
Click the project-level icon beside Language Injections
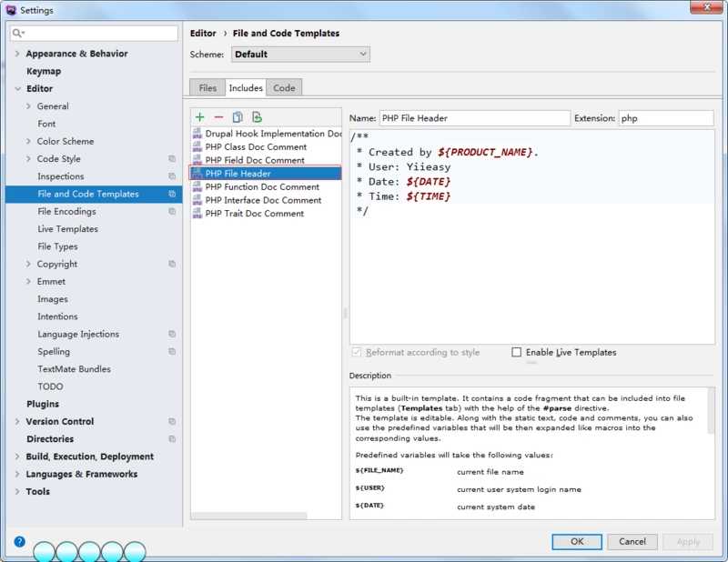click(x=172, y=334)
